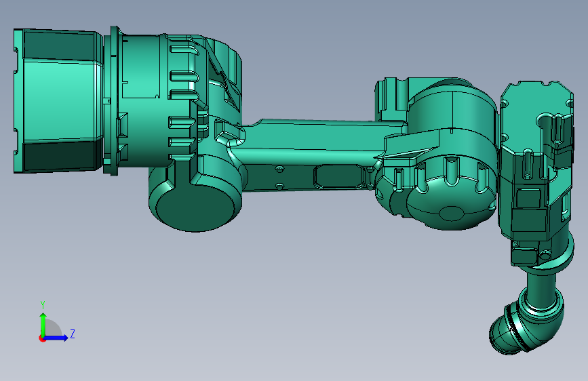Select the rounded rectangular cover plate on the forearm
This screenshot has height=381, width=588.
(x=339, y=176)
